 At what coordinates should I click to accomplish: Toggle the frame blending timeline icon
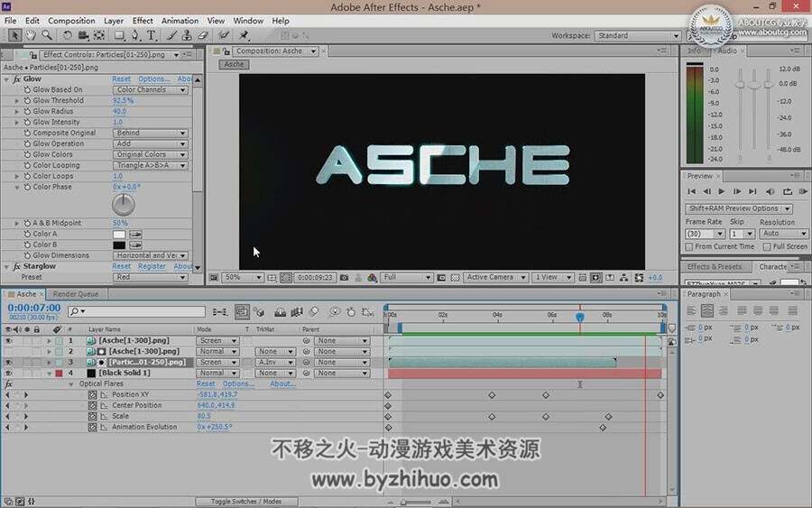pos(297,311)
